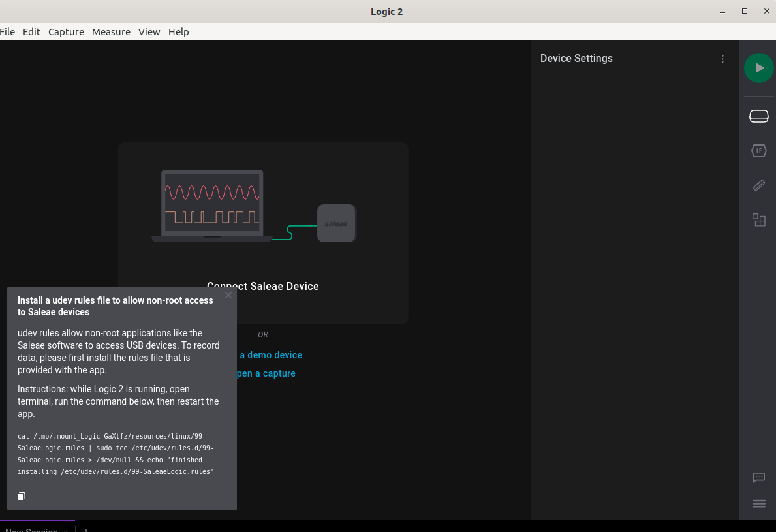The height and width of the screenshot is (532, 776).
Task: Start capture with the green play button
Action: [758, 68]
